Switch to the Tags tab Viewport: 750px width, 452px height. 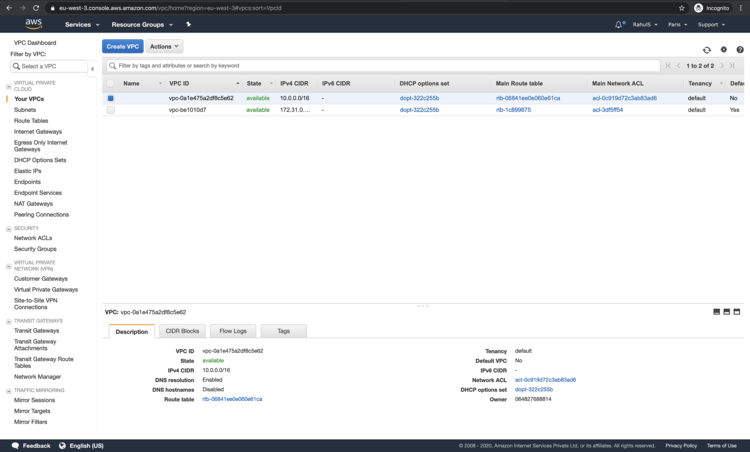284,331
